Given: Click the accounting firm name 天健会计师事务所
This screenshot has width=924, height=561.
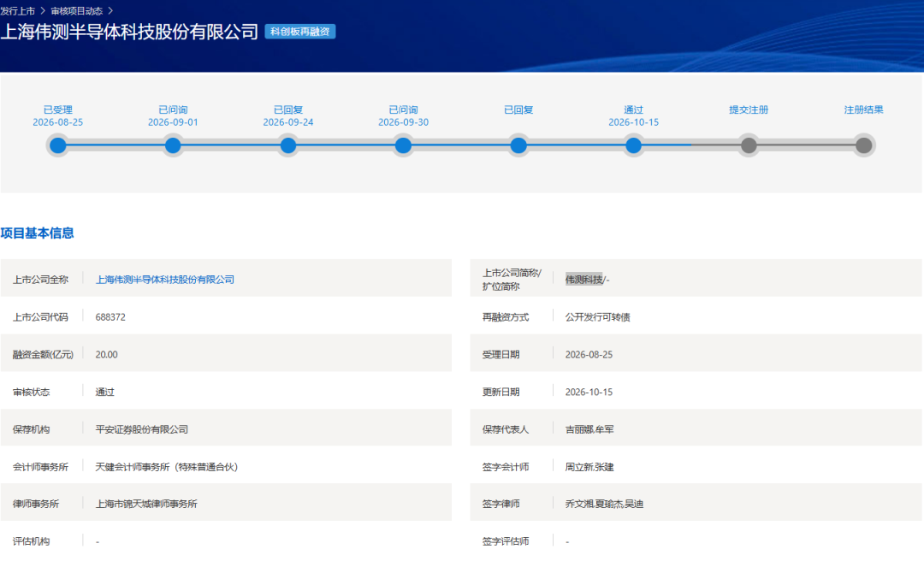Looking at the screenshot, I should [x=167, y=467].
